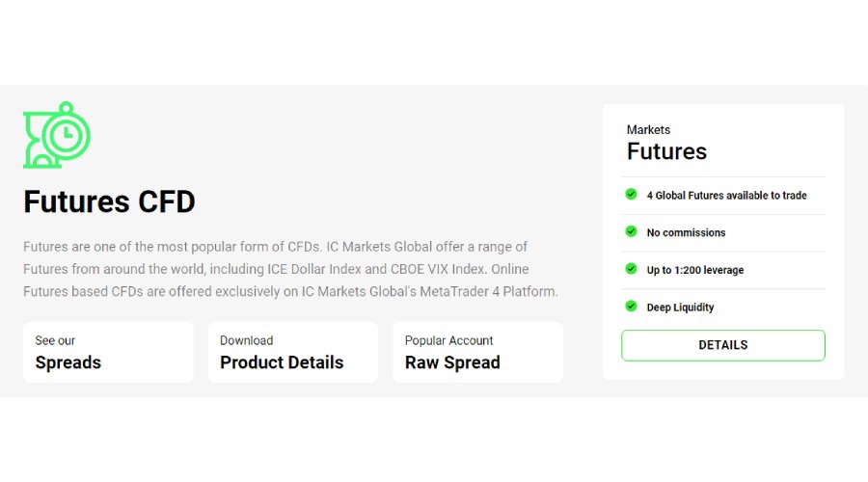This screenshot has width=868, height=482.
Task: Click the green Futures hourglass clock icon
Action: [x=57, y=136]
